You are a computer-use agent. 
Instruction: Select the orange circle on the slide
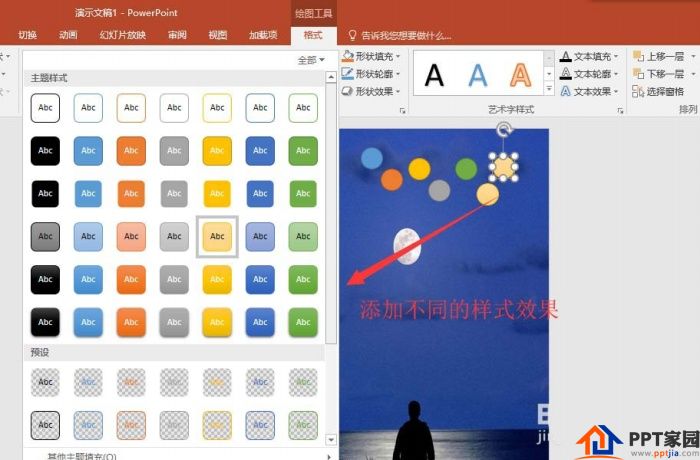[x=392, y=180]
